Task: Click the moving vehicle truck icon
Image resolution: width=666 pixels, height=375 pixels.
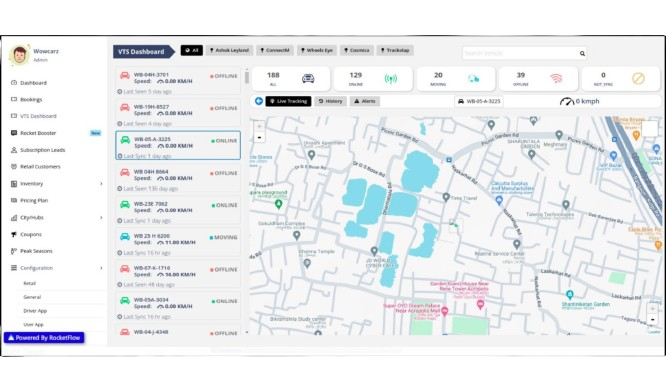Action: pos(473,79)
